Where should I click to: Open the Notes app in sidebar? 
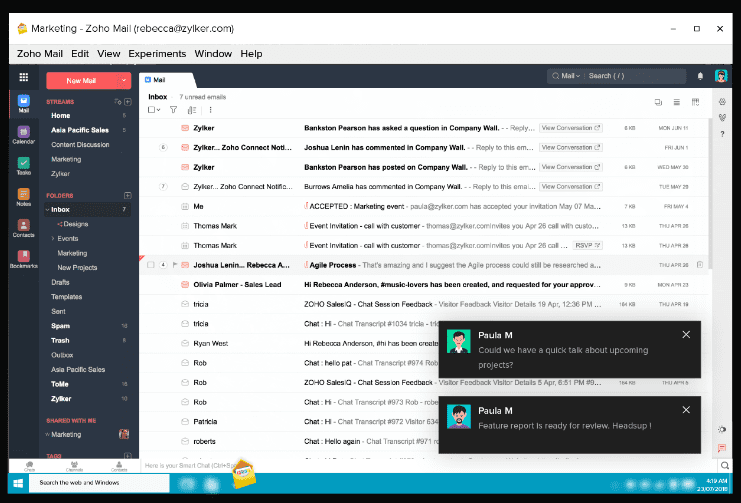pyautogui.click(x=24, y=197)
